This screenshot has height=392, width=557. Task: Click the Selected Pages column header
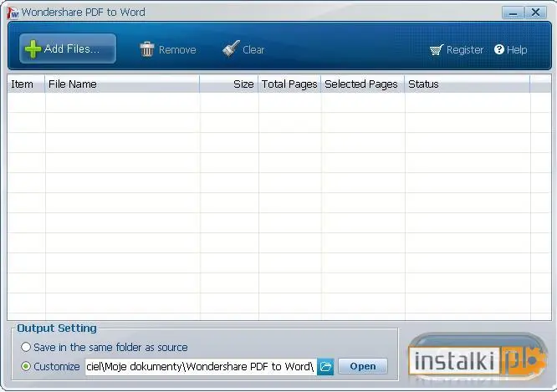point(363,84)
